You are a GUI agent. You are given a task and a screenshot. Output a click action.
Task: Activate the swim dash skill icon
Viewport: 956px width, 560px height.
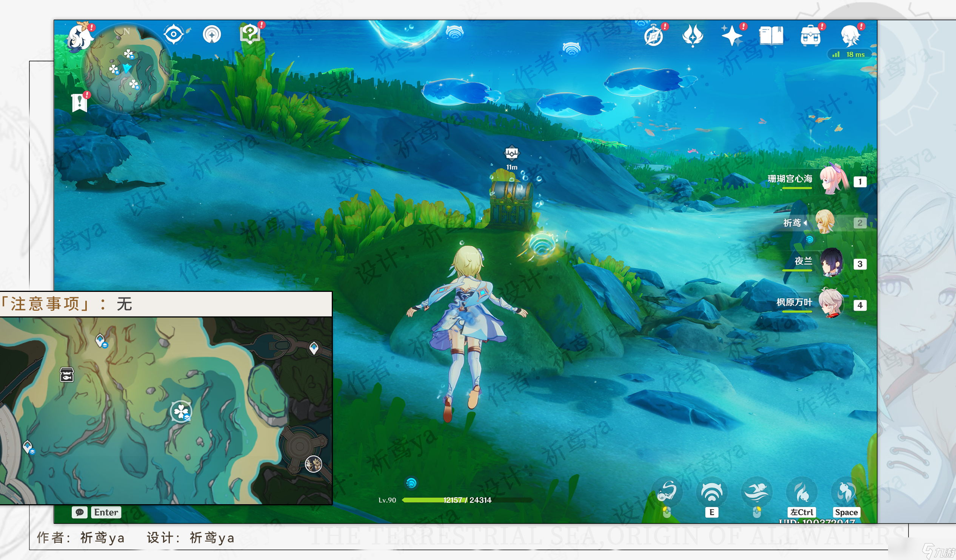pyautogui.click(x=756, y=492)
